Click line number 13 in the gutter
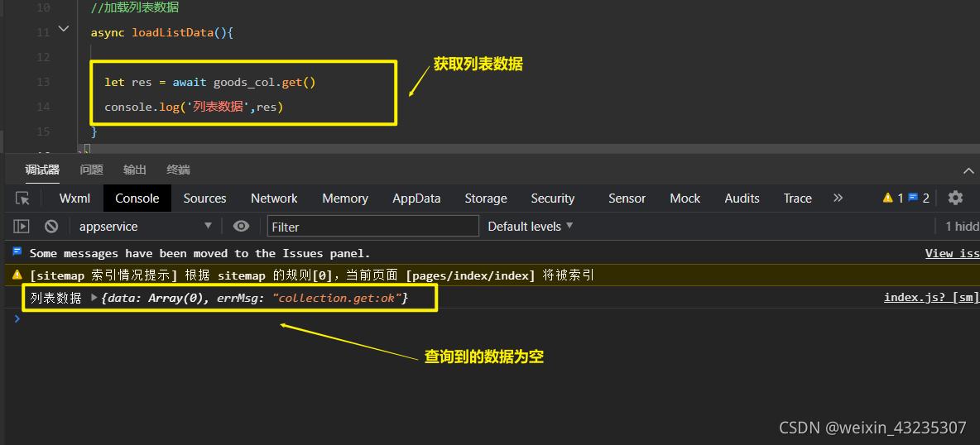Screen dimensions: 980x445 coord(43,82)
